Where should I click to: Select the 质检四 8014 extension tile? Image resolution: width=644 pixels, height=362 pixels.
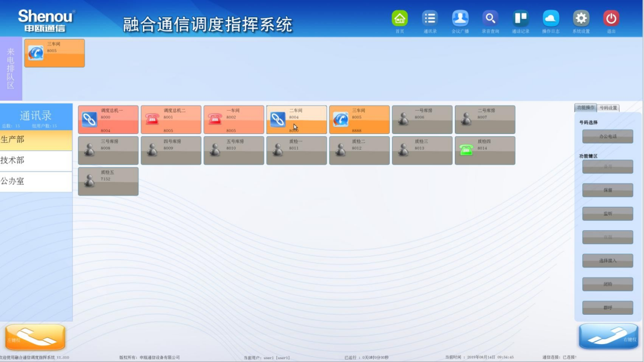click(x=484, y=151)
